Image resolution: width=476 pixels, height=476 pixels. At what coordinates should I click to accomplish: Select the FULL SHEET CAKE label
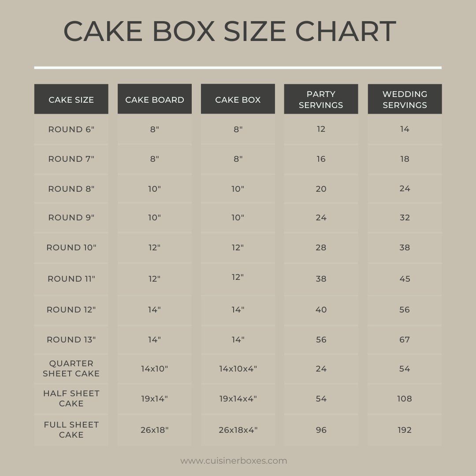[71, 430]
